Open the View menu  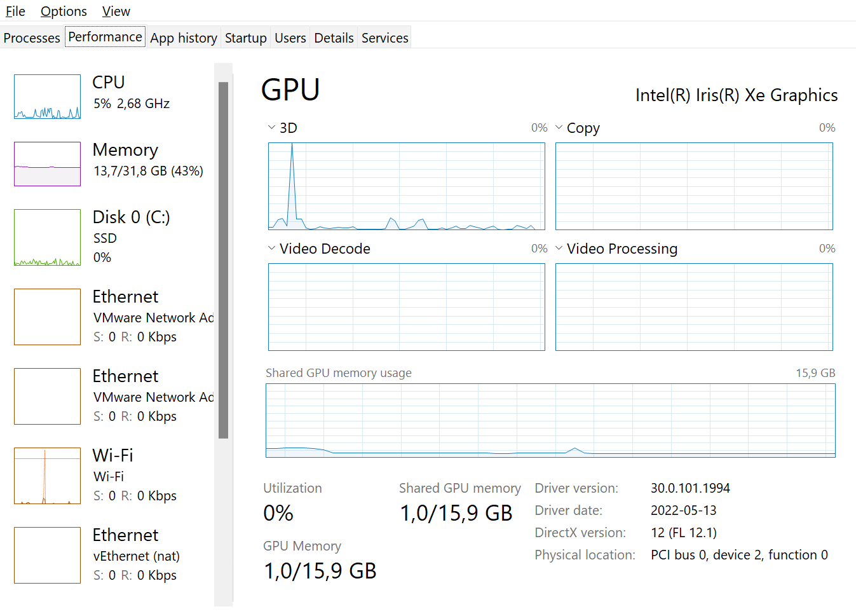point(116,11)
